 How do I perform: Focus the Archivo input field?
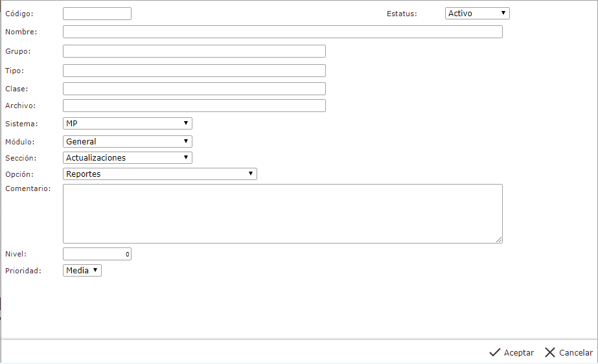[x=194, y=106]
